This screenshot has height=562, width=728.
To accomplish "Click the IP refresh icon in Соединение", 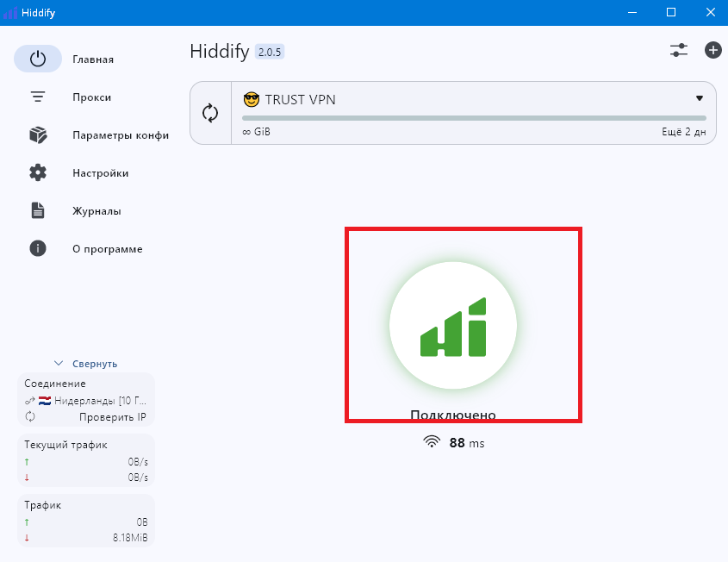I will click(31, 417).
